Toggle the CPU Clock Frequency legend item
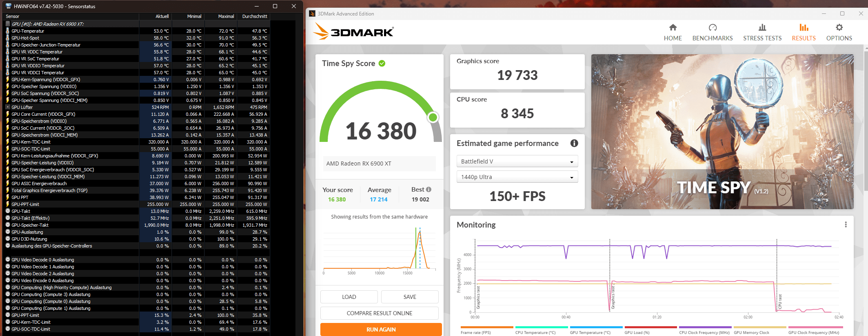The image size is (868, 336). tap(705, 330)
